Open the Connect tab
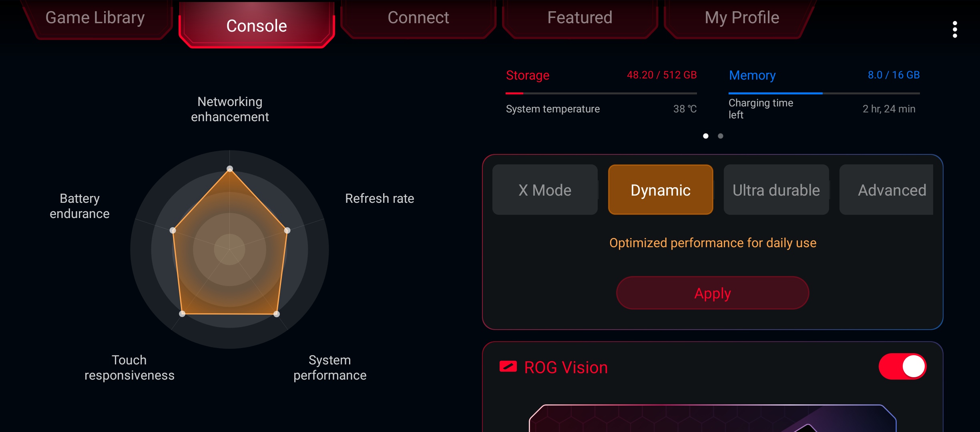Viewport: 980px width, 432px height. [x=418, y=18]
